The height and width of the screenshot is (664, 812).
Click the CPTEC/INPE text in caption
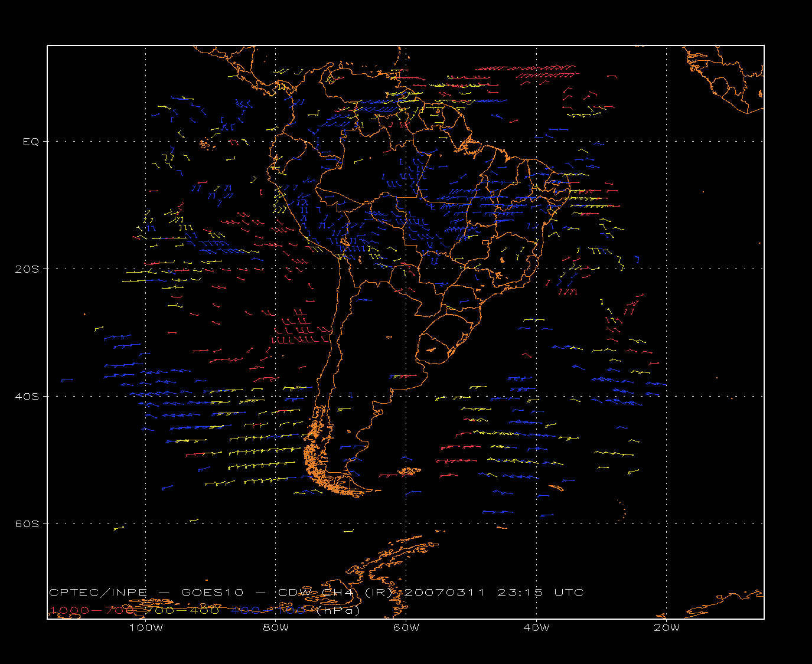click(x=98, y=593)
